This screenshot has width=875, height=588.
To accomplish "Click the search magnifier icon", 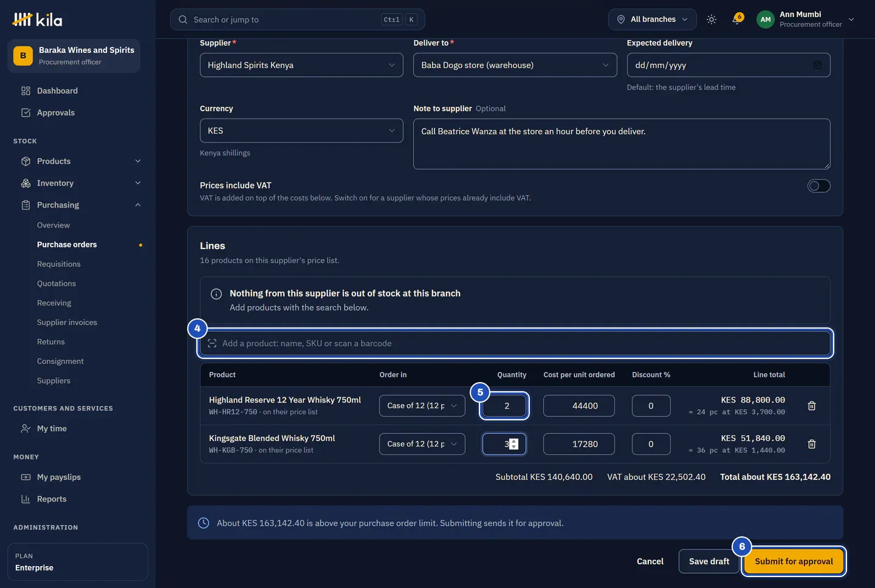I will pyautogui.click(x=183, y=19).
